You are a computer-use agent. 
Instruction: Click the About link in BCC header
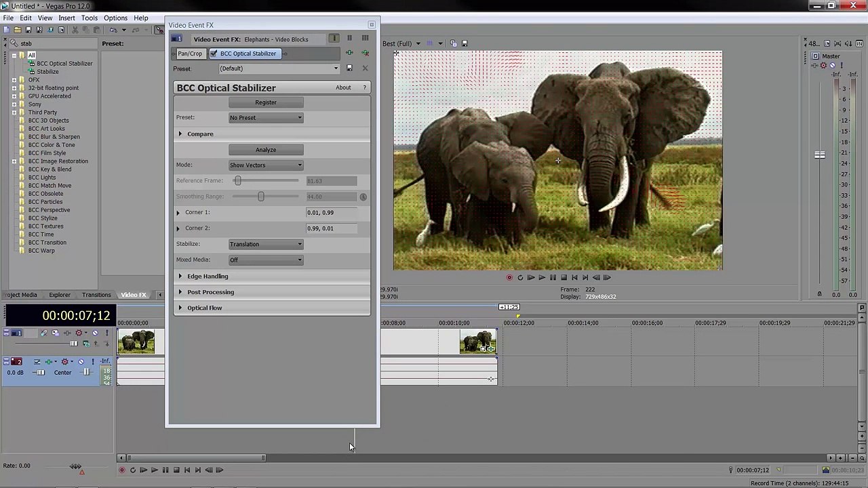point(343,87)
